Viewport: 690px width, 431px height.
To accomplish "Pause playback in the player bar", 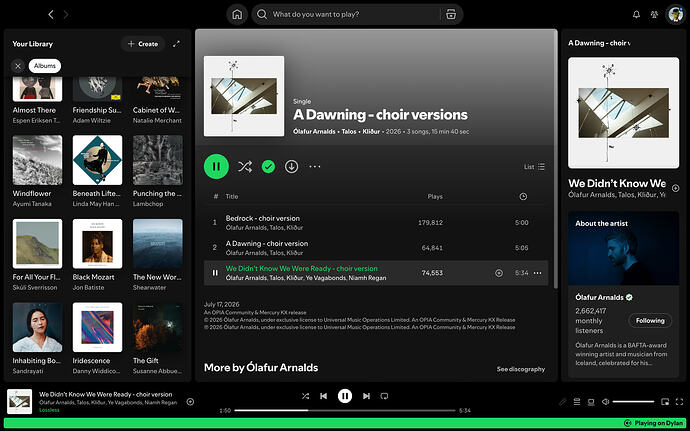I will pyautogui.click(x=345, y=396).
